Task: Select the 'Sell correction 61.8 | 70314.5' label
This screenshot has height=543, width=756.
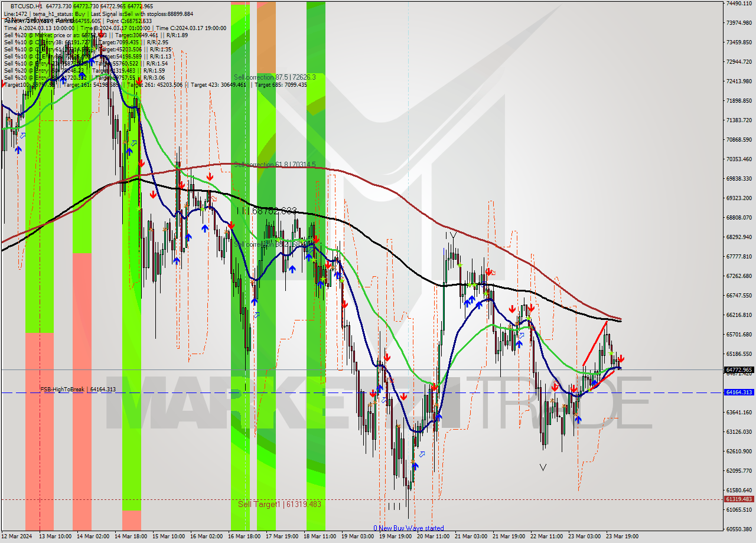Action: click(x=275, y=165)
